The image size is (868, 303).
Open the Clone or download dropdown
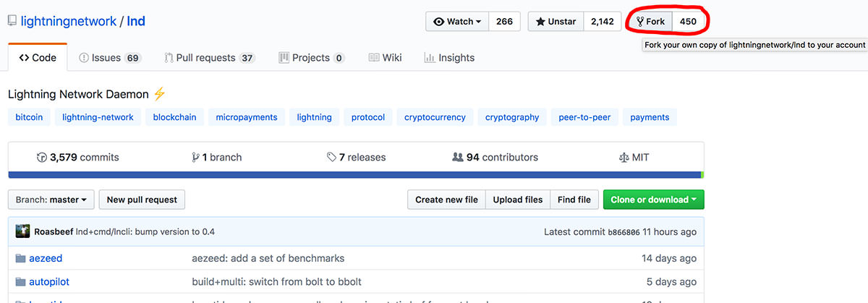pos(653,200)
